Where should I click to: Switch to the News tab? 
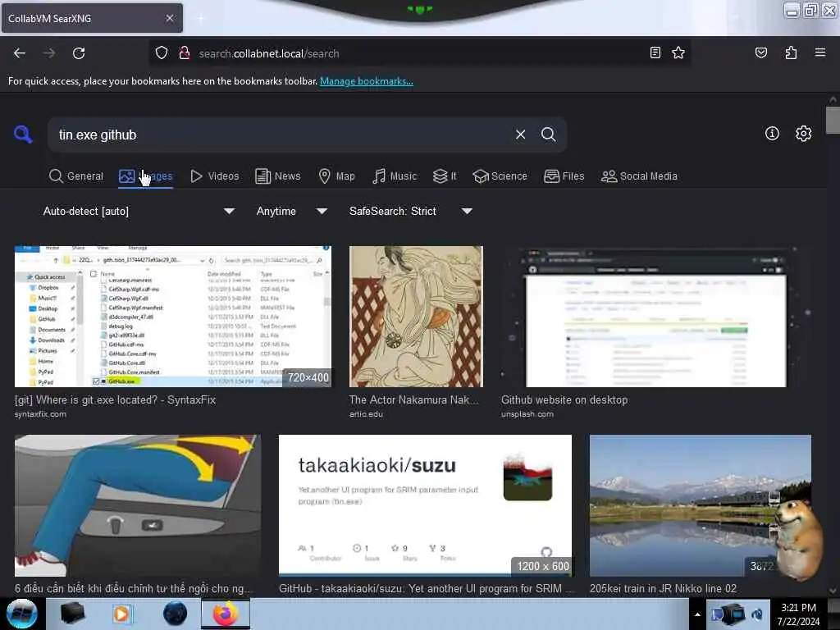pos(277,176)
